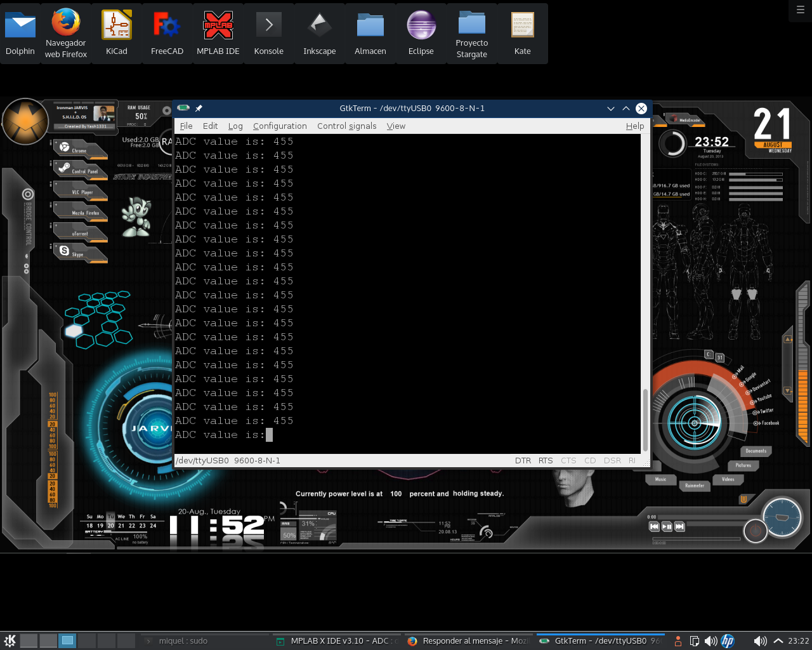The image size is (812, 650).
Task: Click the RTS indicator in the status bar
Action: 546,461
